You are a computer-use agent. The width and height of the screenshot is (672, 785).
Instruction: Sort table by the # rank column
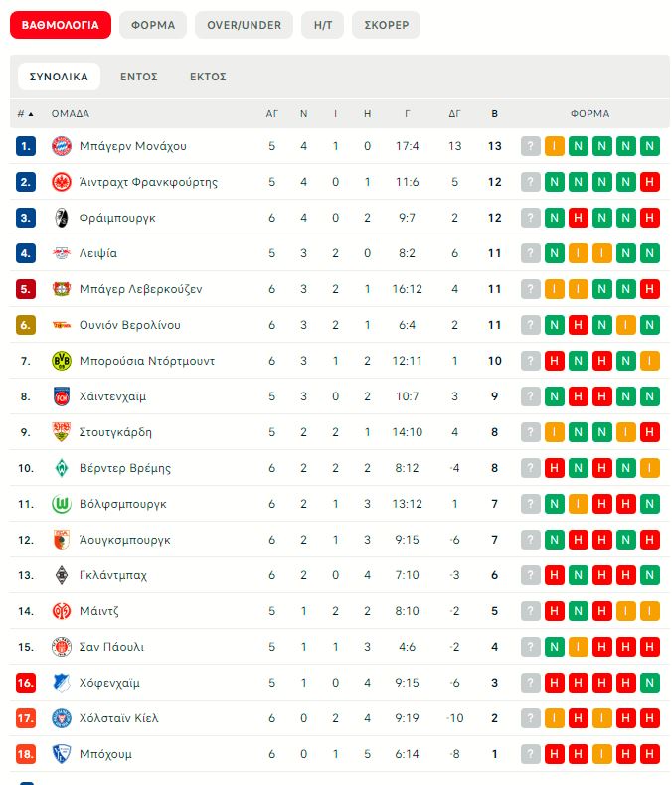pyautogui.click(x=26, y=114)
